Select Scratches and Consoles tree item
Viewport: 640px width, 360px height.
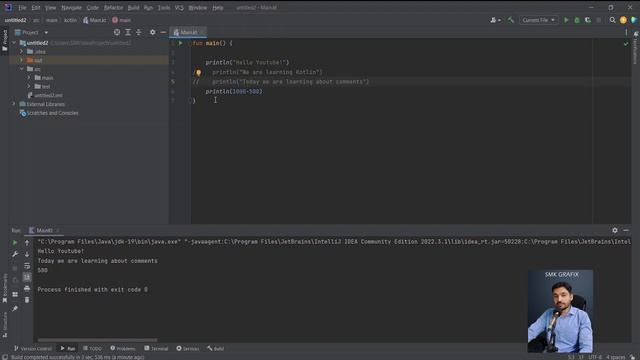click(49, 113)
